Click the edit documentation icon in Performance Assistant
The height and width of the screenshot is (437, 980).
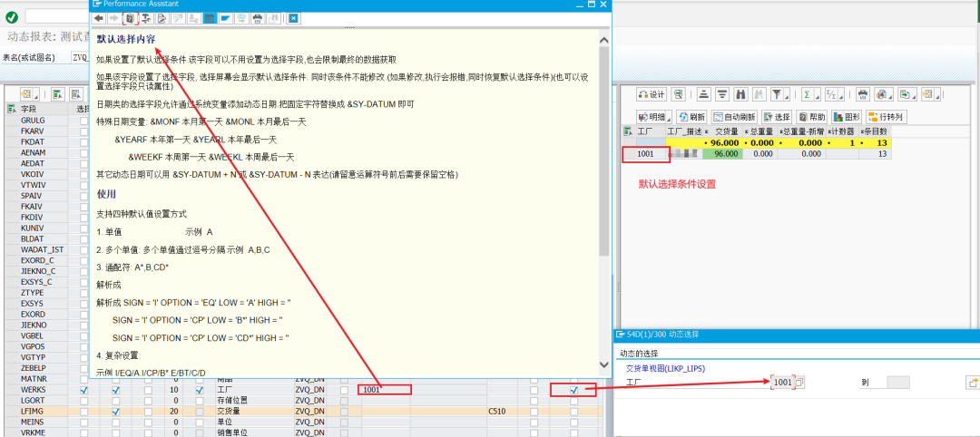point(162,18)
